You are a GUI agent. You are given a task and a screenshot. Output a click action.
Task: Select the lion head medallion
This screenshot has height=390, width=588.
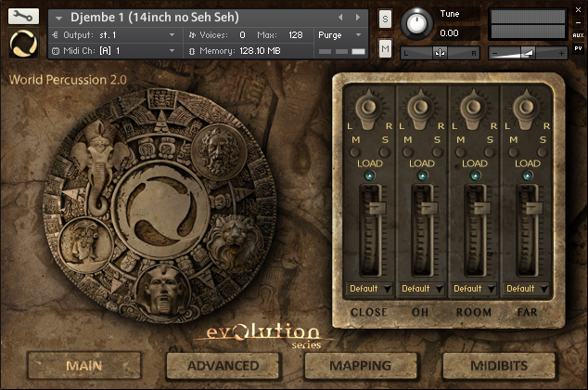(235, 240)
